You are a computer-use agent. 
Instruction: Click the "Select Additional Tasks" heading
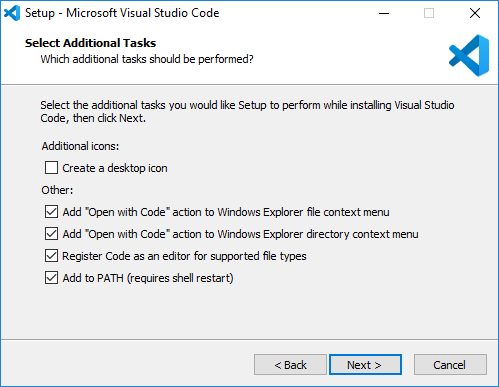[x=90, y=43]
